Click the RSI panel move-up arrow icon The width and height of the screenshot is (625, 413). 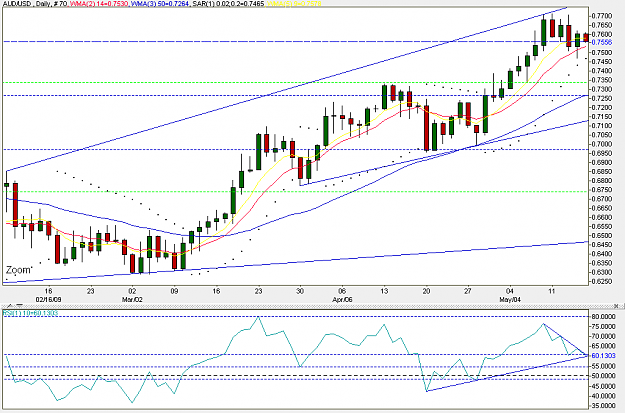pos(10,306)
